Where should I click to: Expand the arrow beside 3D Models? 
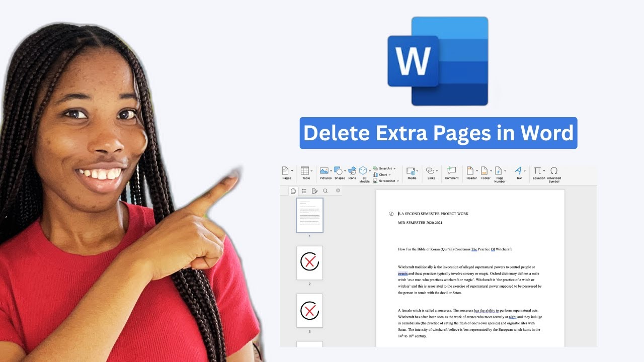coord(370,171)
